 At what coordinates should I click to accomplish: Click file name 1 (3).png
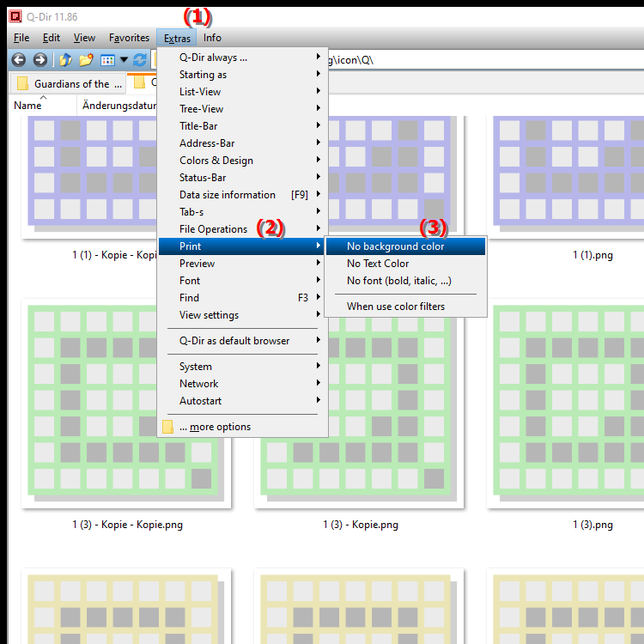pos(592,525)
